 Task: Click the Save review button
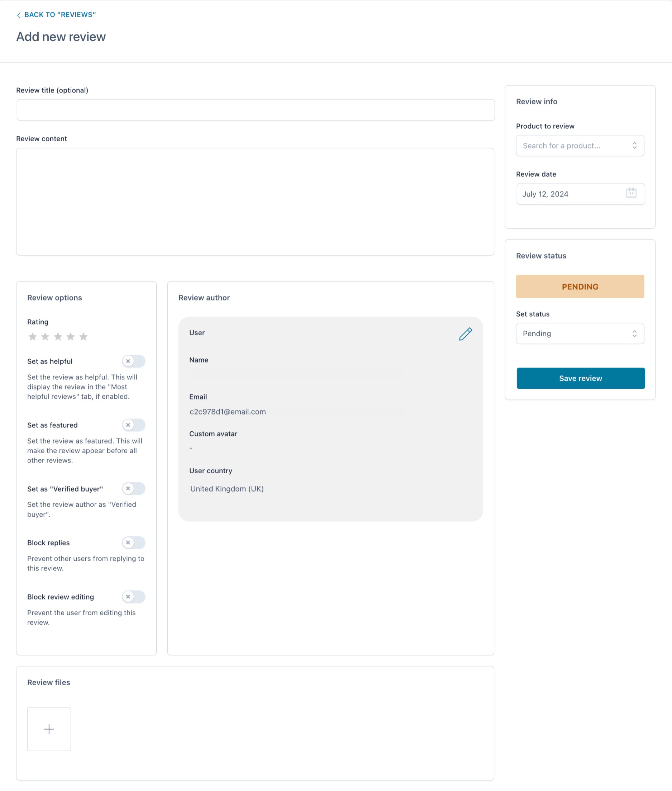[581, 378]
